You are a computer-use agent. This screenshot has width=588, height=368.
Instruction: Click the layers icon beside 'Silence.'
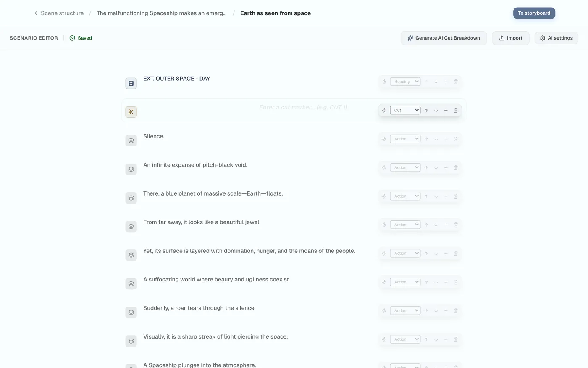tap(131, 140)
